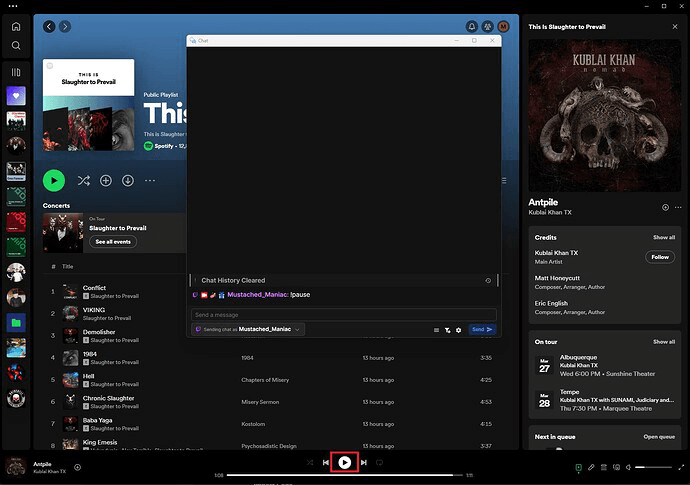This screenshot has width=690, height=485.
Task: Expand Your Library icon
Action: click(x=16, y=72)
